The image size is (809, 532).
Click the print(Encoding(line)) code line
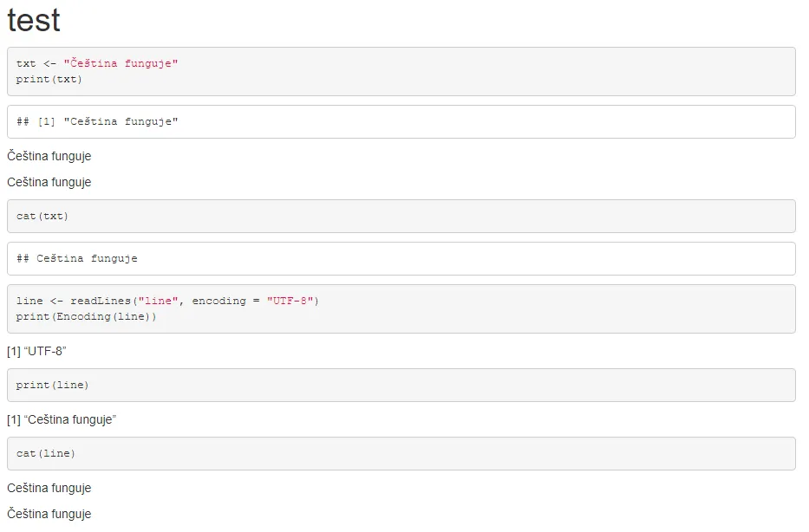pos(86,317)
